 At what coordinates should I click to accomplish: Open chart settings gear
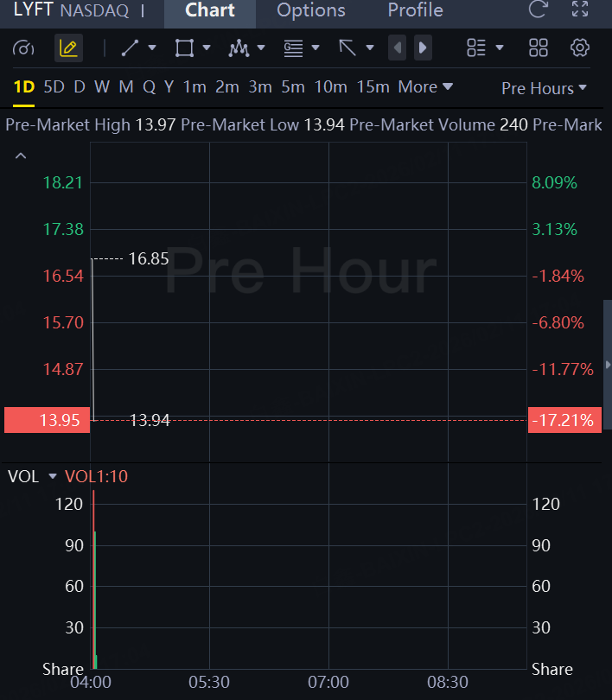[580, 48]
